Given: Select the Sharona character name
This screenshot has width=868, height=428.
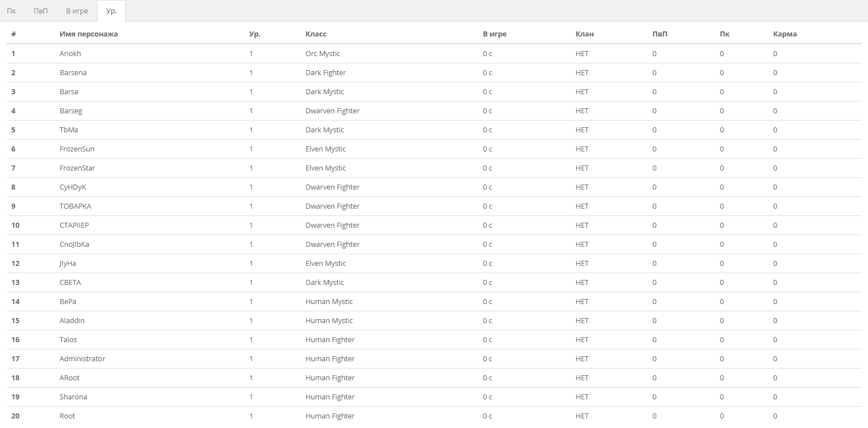Looking at the screenshot, I should click(73, 397).
